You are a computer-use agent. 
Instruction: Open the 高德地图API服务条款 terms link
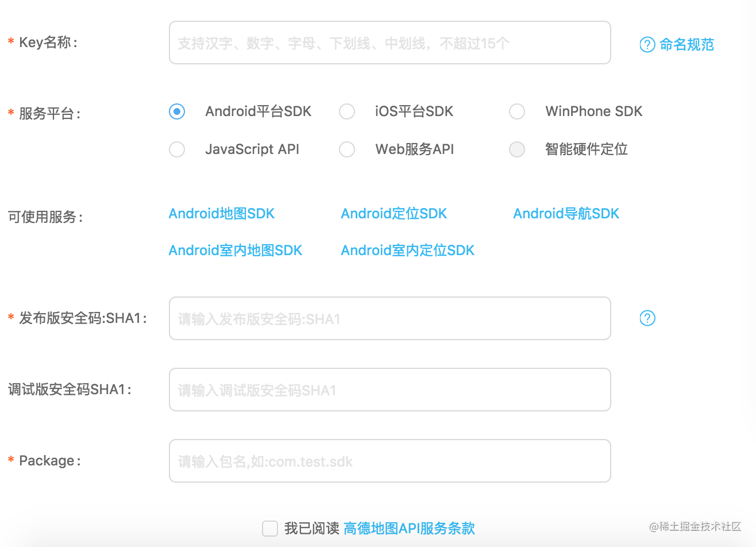point(409,529)
